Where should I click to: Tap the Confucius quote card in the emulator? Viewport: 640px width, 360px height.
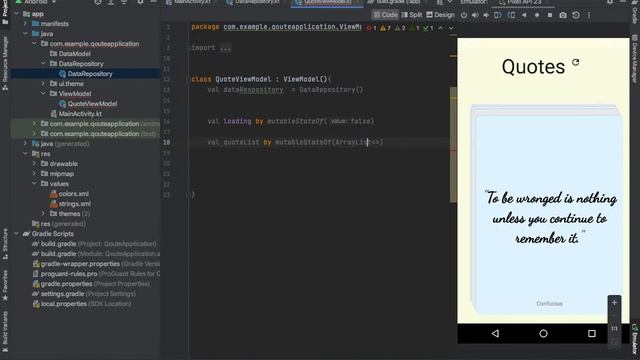[549, 214]
